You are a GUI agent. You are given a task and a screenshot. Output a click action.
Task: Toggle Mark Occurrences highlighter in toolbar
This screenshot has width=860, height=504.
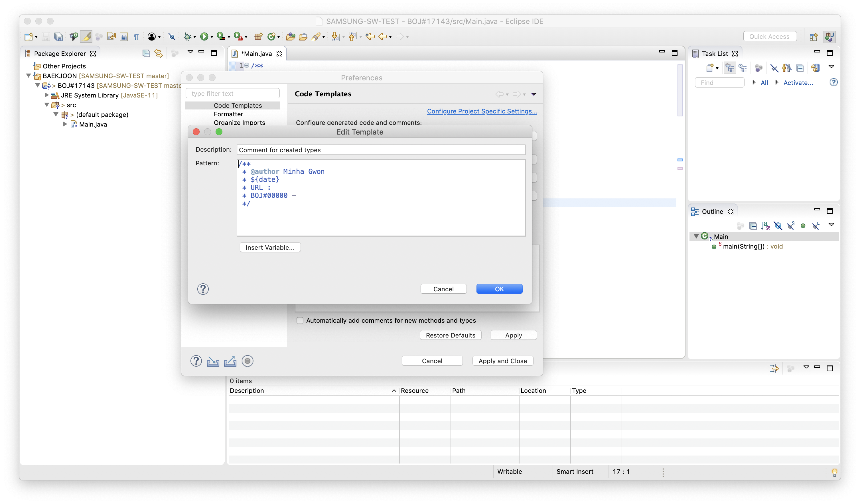(x=86, y=36)
